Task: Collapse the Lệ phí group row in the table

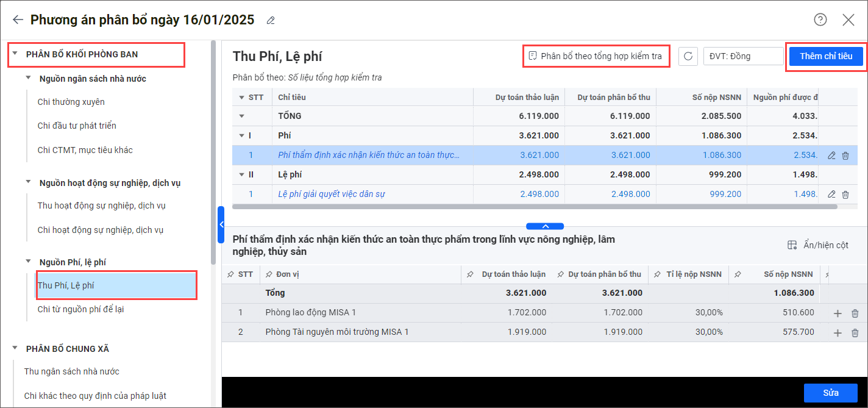Action: [x=242, y=174]
